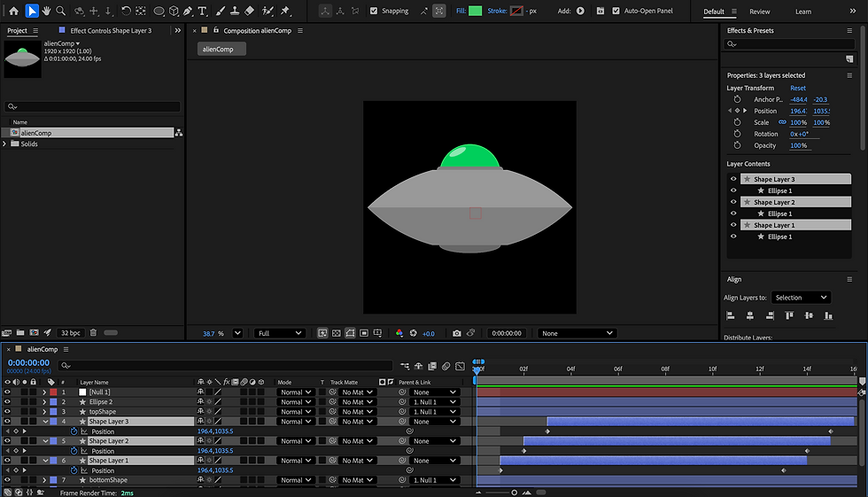Open the None view dropdown in viewer

(577, 333)
